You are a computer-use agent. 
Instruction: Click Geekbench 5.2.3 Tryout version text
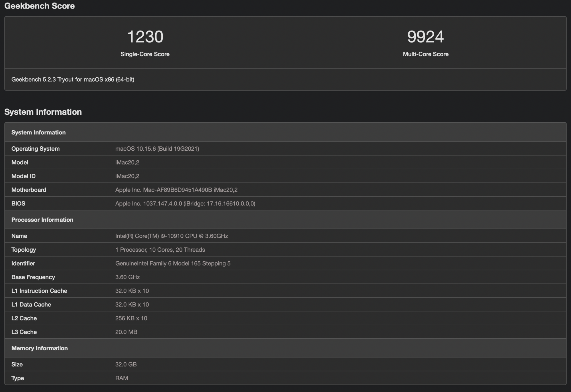[73, 80]
